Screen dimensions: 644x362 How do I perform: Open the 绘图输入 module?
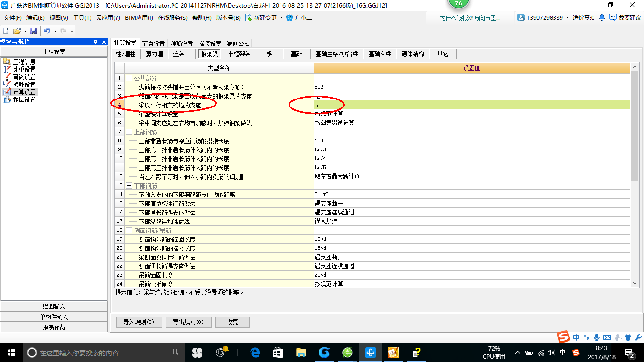[54, 306]
